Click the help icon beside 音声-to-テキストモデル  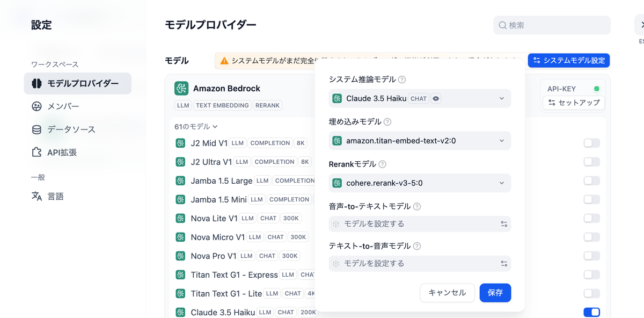(x=417, y=206)
